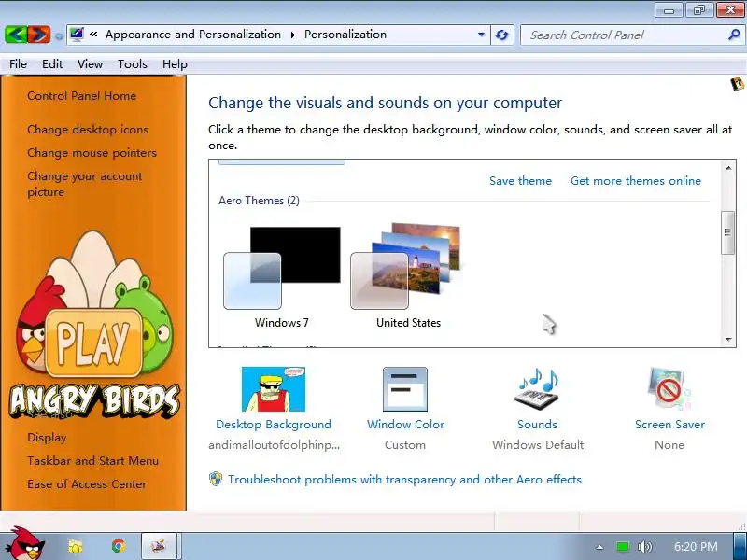Click the Screen Saver icon
Image resolution: width=747 pixels, height=560 pixels.
[x=669, y=389]
